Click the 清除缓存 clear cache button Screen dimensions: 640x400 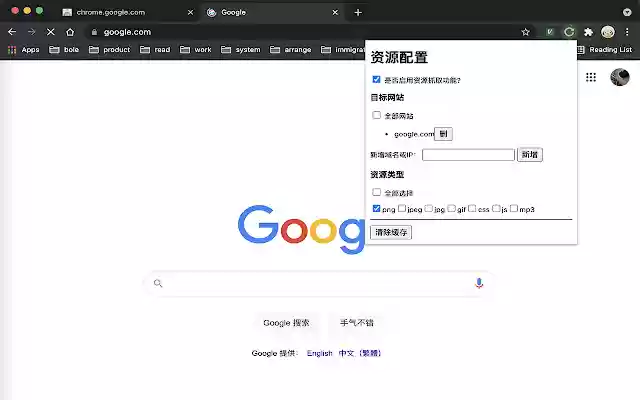tap(391, 232)
